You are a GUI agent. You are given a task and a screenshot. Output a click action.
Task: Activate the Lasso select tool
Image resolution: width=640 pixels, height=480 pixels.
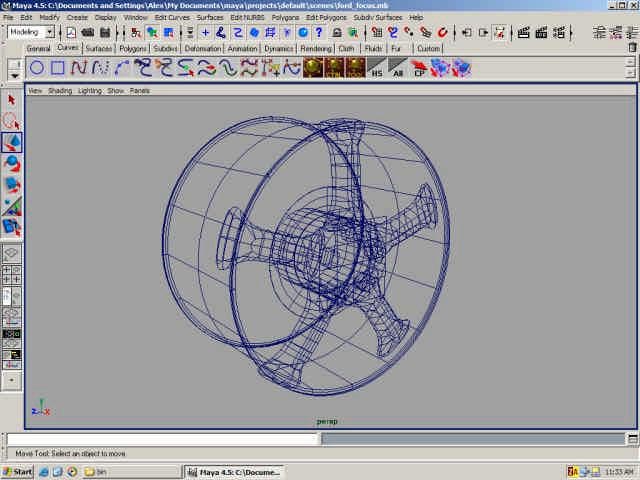[12, 121]
